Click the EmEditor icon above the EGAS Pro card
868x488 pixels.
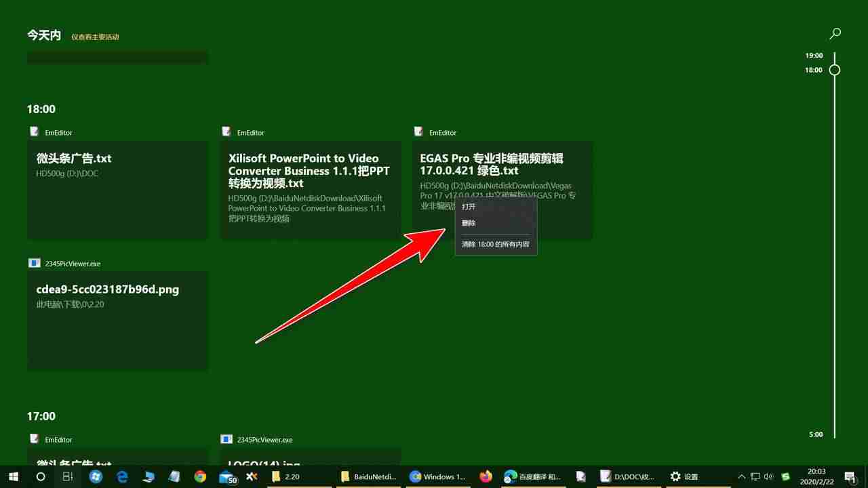point(419,132)
